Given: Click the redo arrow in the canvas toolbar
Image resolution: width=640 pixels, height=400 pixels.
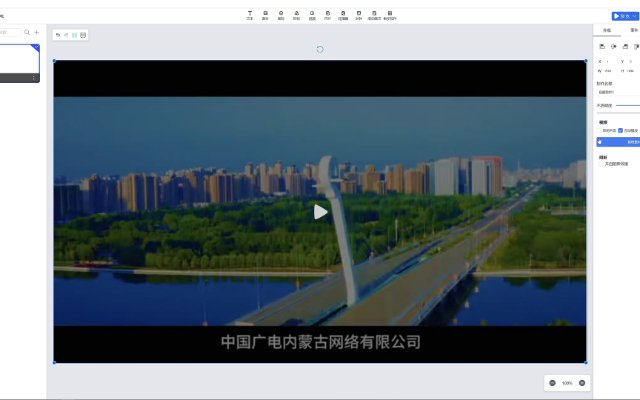Looking at the screenshot, I should [66, 35].
